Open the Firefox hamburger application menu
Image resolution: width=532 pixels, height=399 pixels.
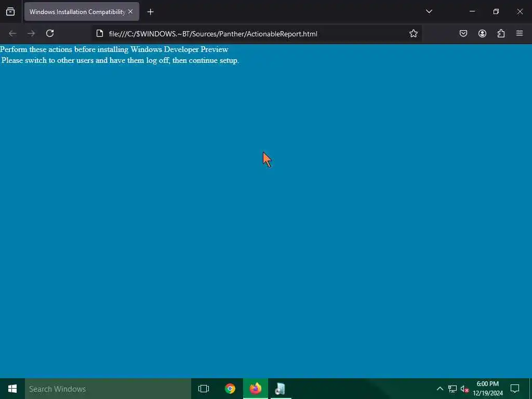point(520,33)
